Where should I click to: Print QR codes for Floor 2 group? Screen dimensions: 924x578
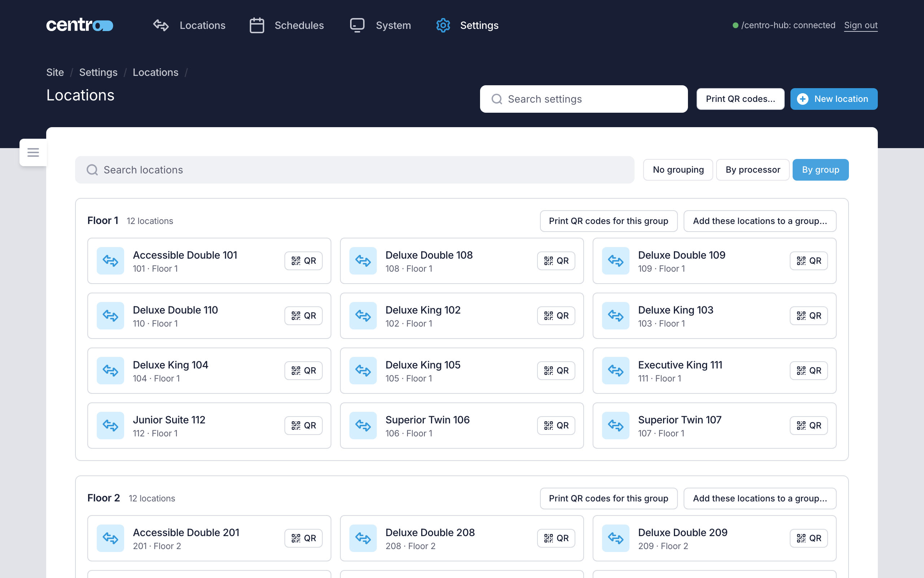tap(609, 499)
